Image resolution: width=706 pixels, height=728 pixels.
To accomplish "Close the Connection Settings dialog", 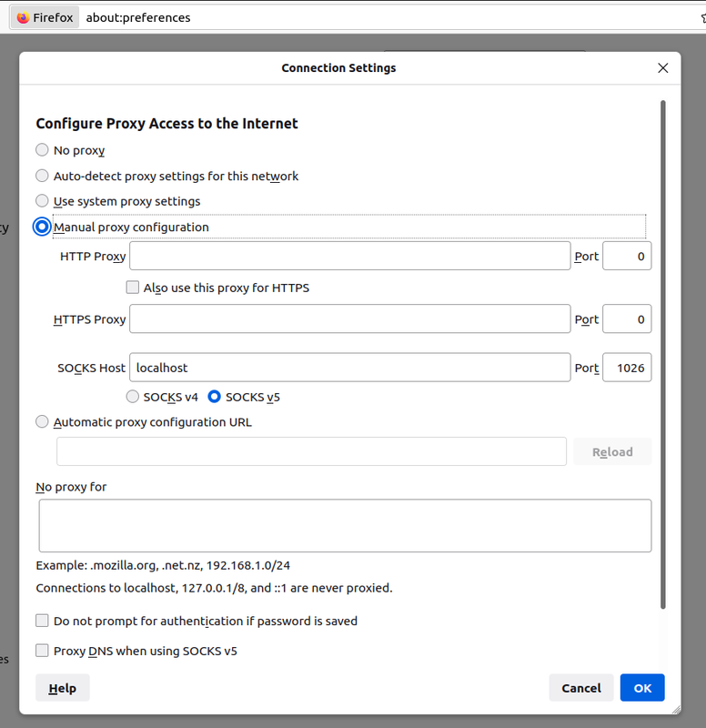I will pos(663,67).
